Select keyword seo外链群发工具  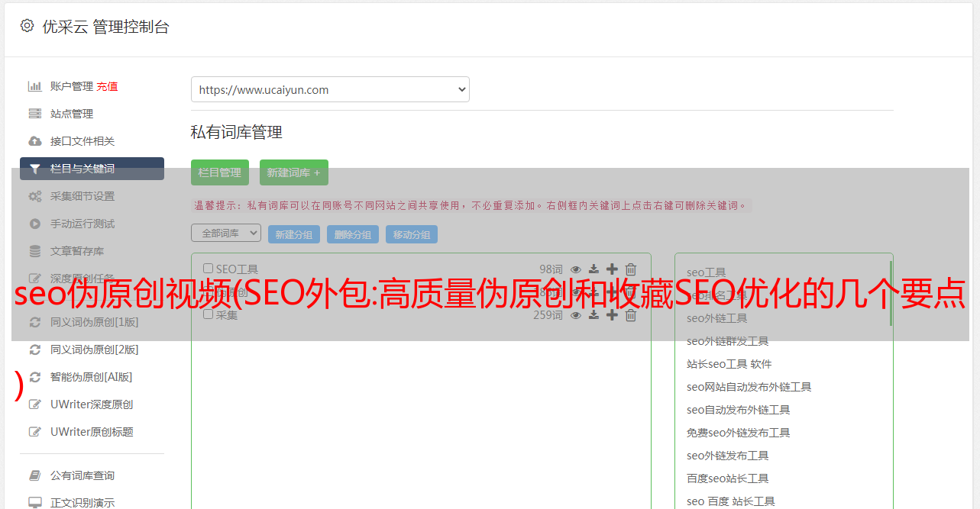pos(727,341)
